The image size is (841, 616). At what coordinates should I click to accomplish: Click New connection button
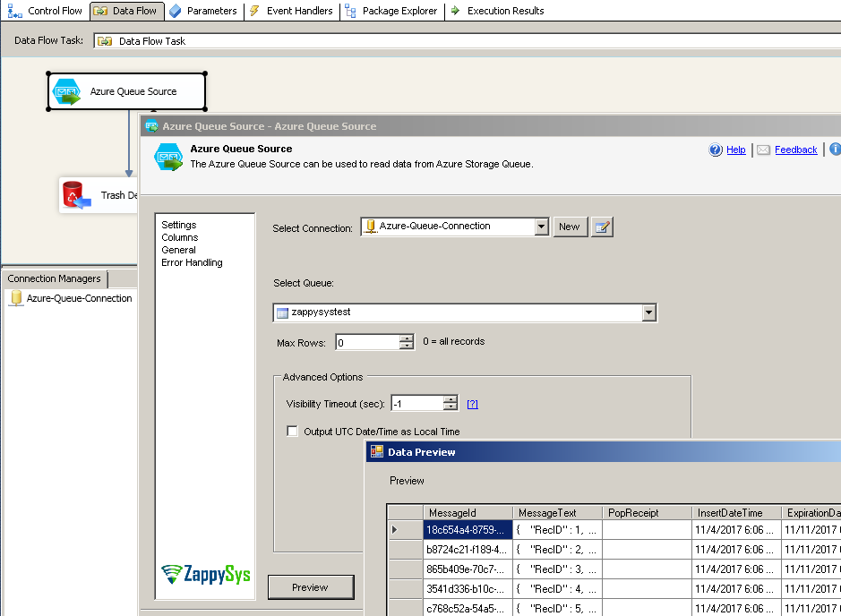click(x=570, y=227)
